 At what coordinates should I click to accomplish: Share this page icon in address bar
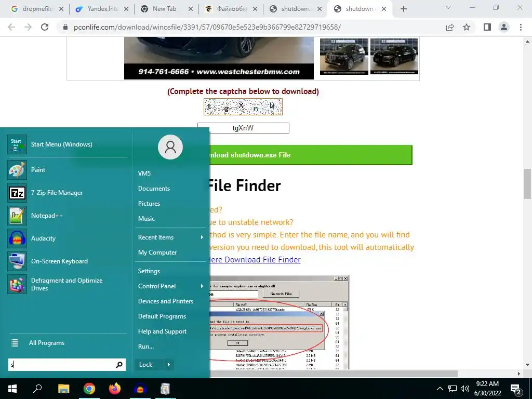tap(450, 27)
